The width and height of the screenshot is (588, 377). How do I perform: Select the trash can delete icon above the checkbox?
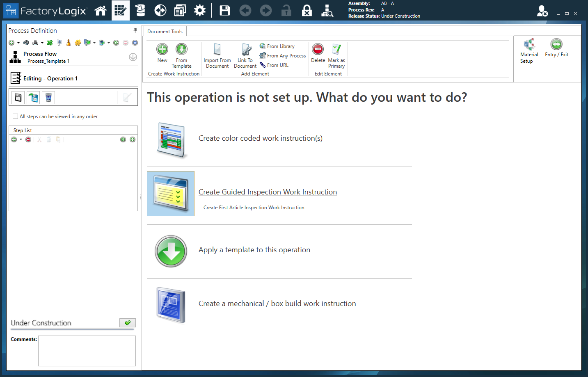48,97
